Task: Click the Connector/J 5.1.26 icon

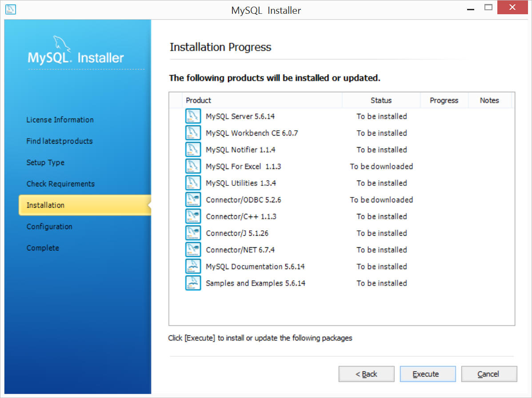Action: point(193,233)
